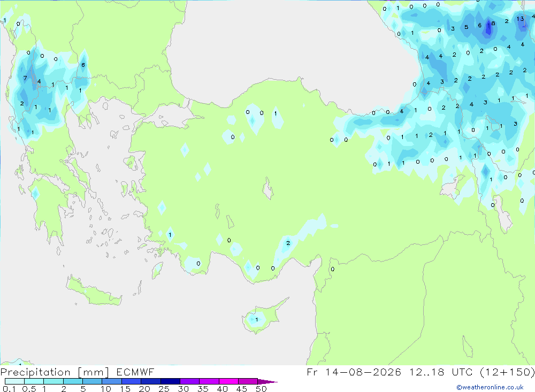Click the '25' legend scale label
The height and width of the screenshot is (392, 535).
point(164,389)
